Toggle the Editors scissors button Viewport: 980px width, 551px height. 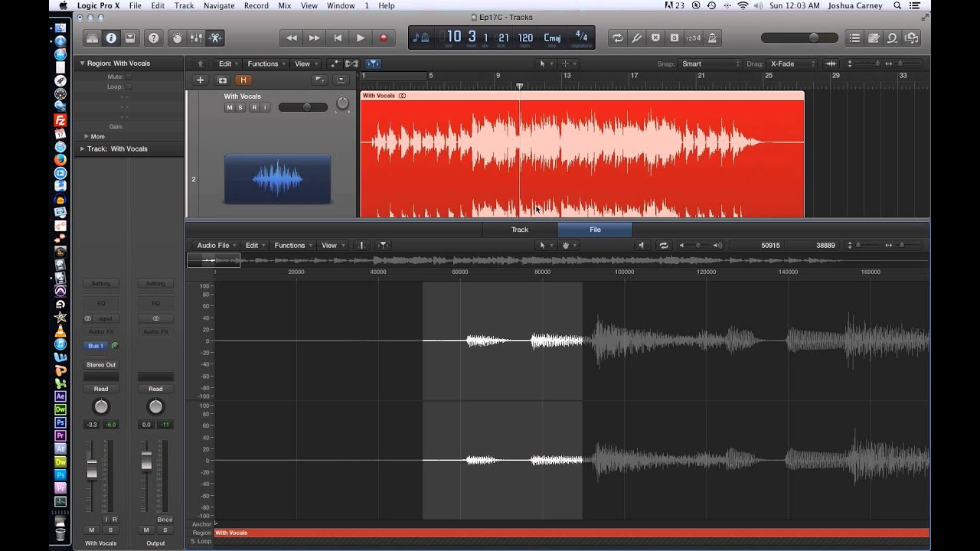[x=215, y=37]
